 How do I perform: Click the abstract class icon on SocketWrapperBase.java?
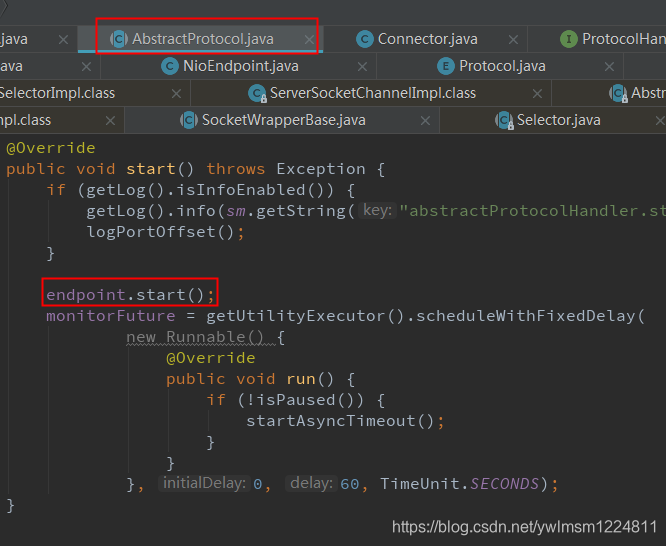[x=189, y=120]
